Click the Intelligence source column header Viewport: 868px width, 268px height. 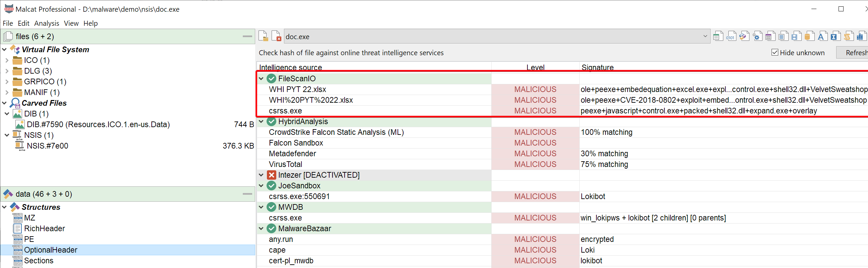coord(374,67)
